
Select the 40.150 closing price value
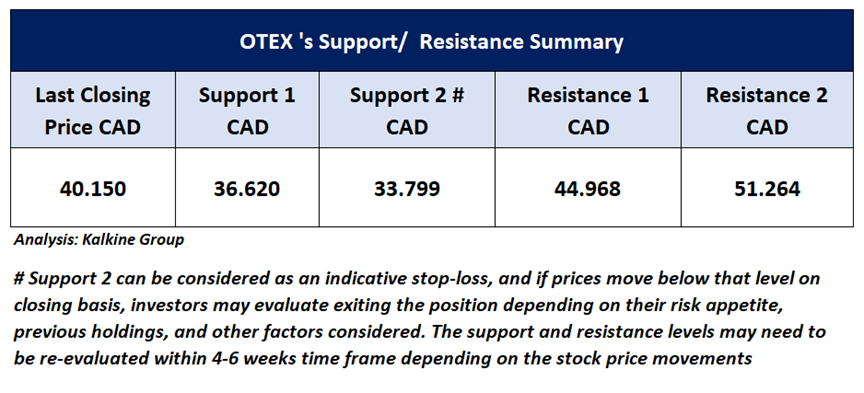[x=93, y=189]
